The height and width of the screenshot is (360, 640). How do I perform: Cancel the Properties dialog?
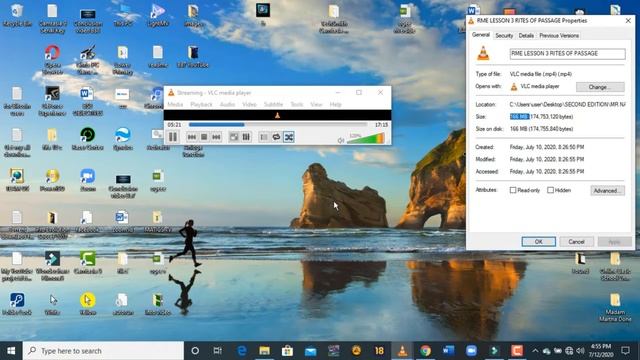click(x=576, y=242)
